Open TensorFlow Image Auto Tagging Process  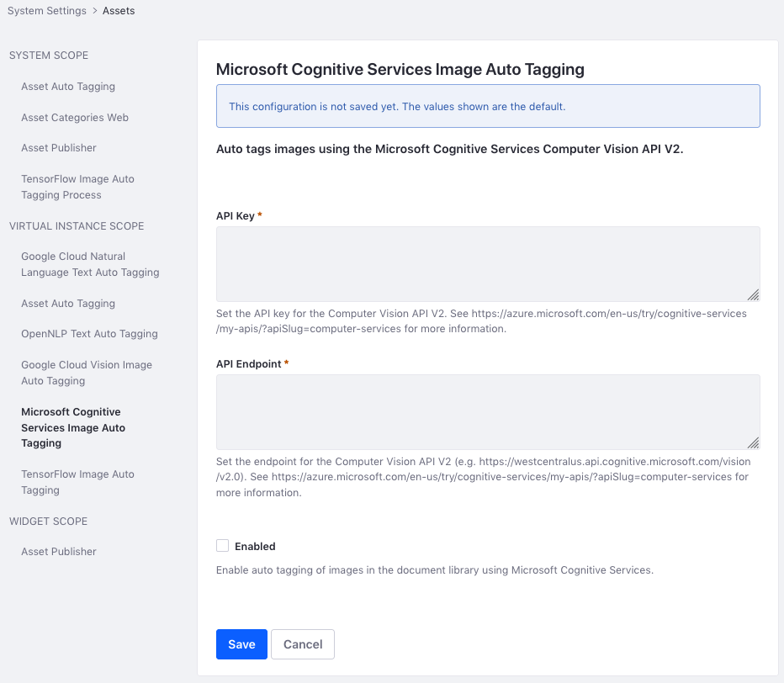pos(77,187)
